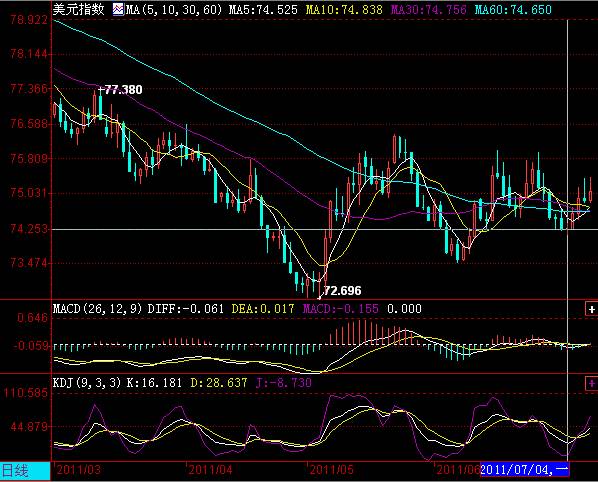
Task: Jump to the 2011/04 timeline label
Action: [210, 470]
